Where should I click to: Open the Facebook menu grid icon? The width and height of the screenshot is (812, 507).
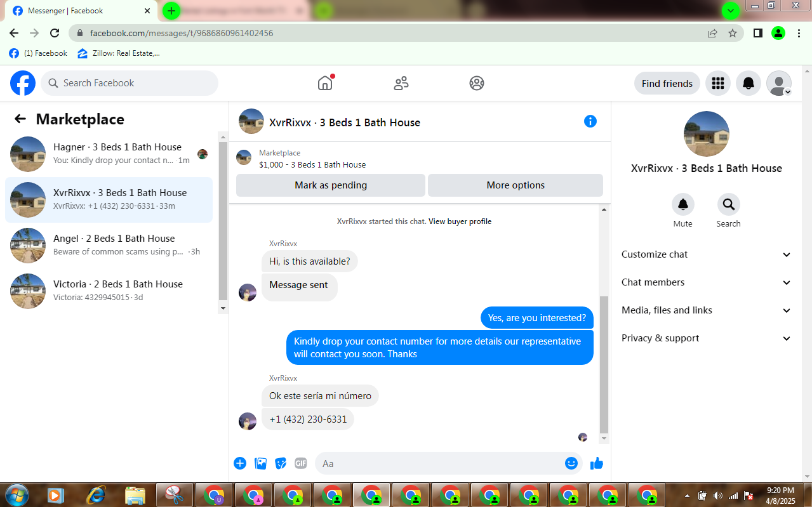coord(718,83)
